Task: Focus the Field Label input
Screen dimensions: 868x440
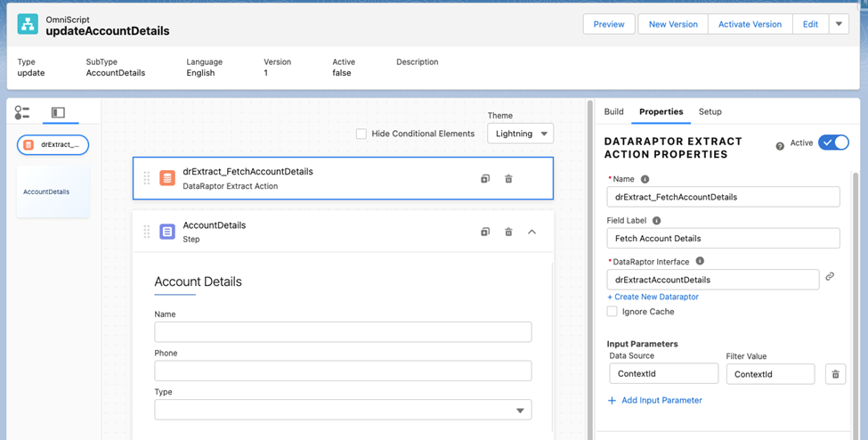Action: pyautogui.click(x=723, y=239)
